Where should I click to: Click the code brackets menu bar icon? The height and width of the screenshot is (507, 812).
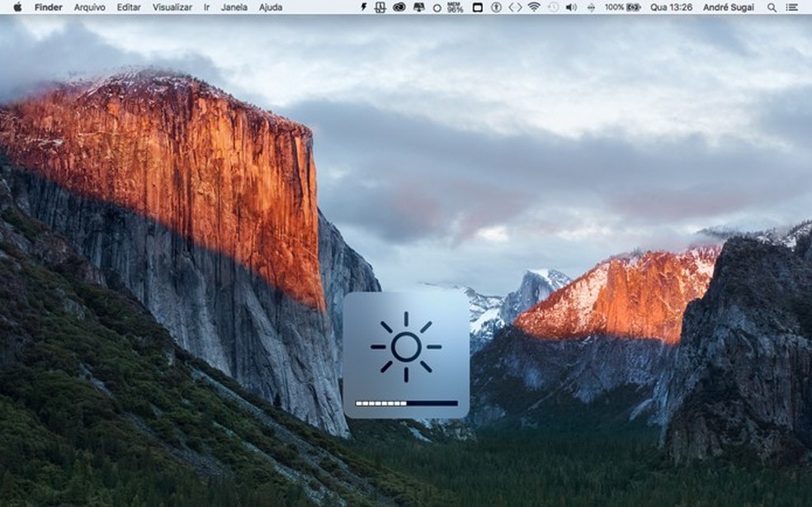515,7
